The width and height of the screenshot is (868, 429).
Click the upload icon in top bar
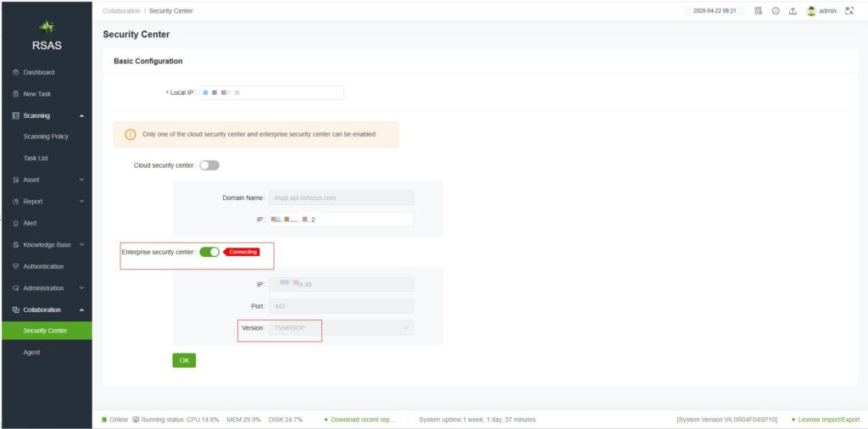point(791,11)
